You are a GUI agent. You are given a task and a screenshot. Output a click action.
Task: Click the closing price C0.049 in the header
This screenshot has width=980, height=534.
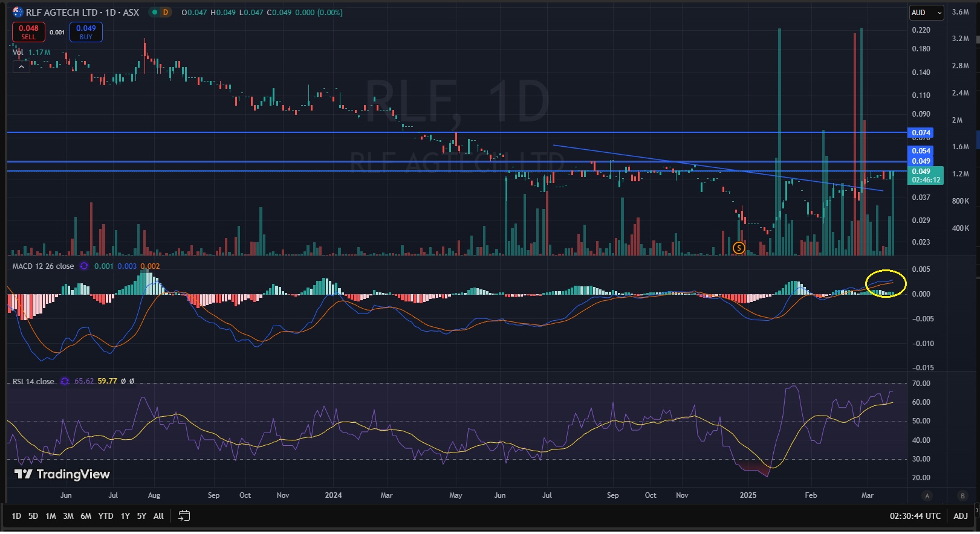[x=279, y=12]
